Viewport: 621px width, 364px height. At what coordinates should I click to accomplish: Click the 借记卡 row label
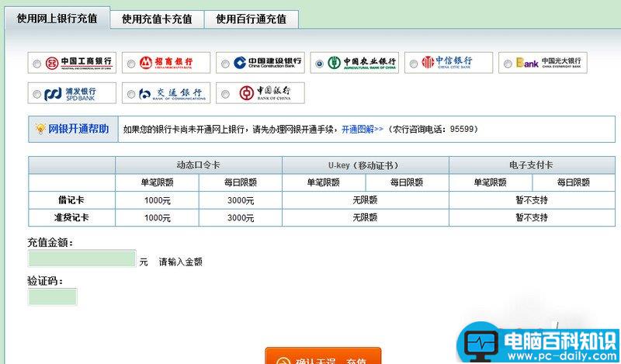(71, 200)
